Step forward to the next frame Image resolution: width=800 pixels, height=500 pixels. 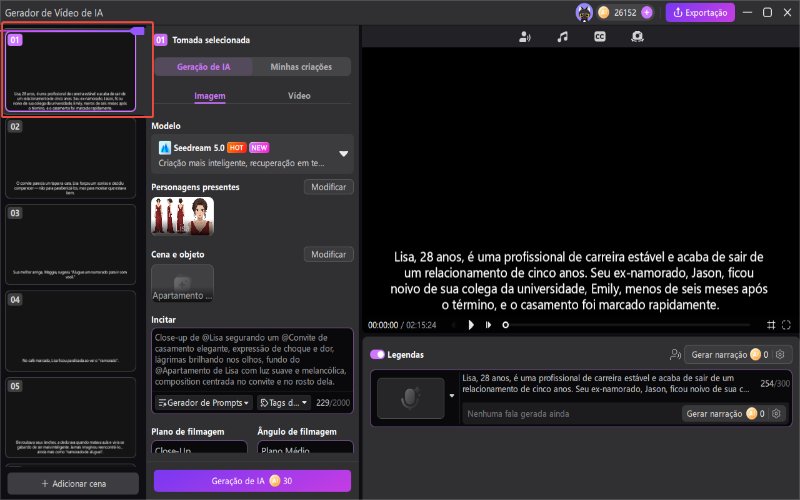click(x=488, y=325)
